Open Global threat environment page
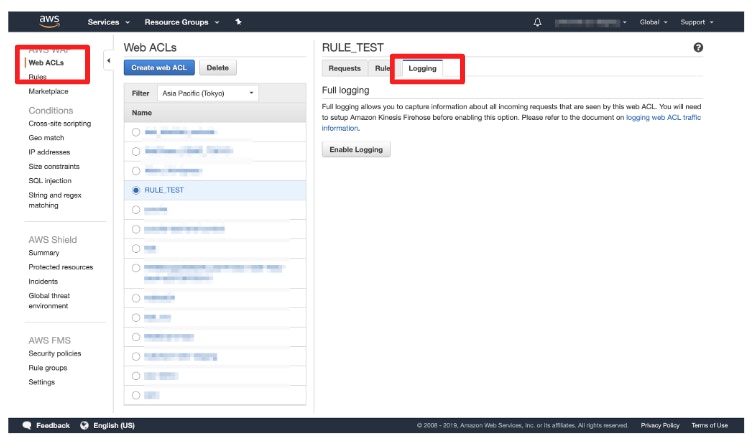Screen dimensions: 756x446 click(49, 301)
